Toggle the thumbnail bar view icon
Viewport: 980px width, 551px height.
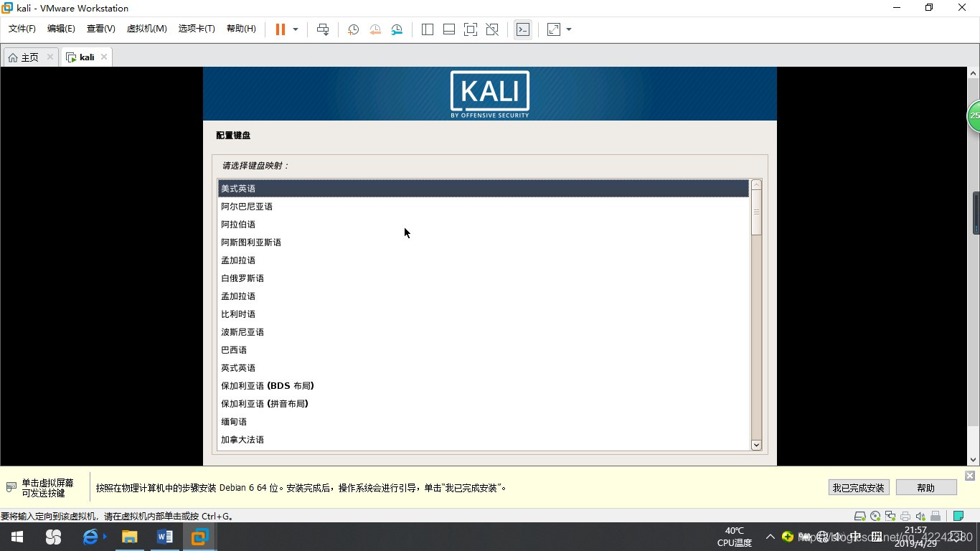pyautogui.click(x=449, y=29)
